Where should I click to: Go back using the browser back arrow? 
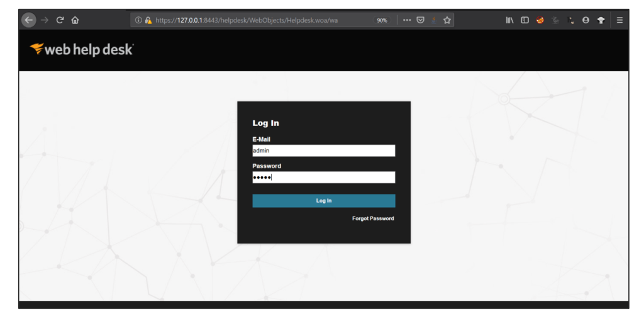click(x=28, y=20)
